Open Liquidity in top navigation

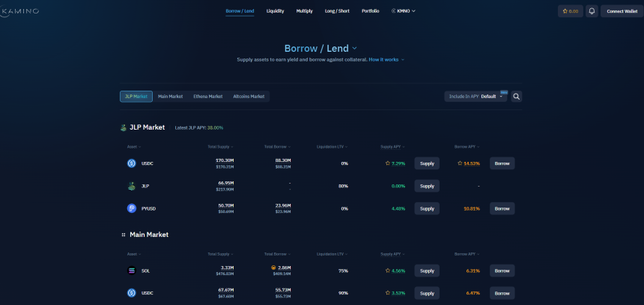(275, 11)
